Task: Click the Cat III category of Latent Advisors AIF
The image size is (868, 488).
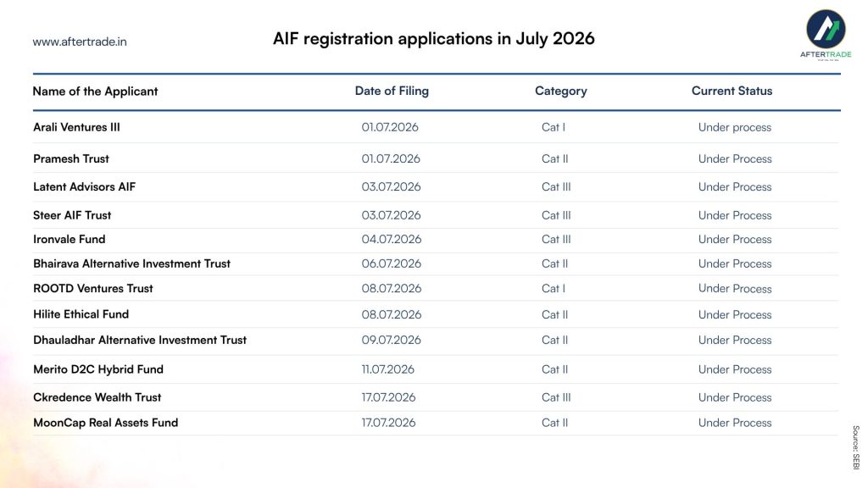Action: pos(556,187)
